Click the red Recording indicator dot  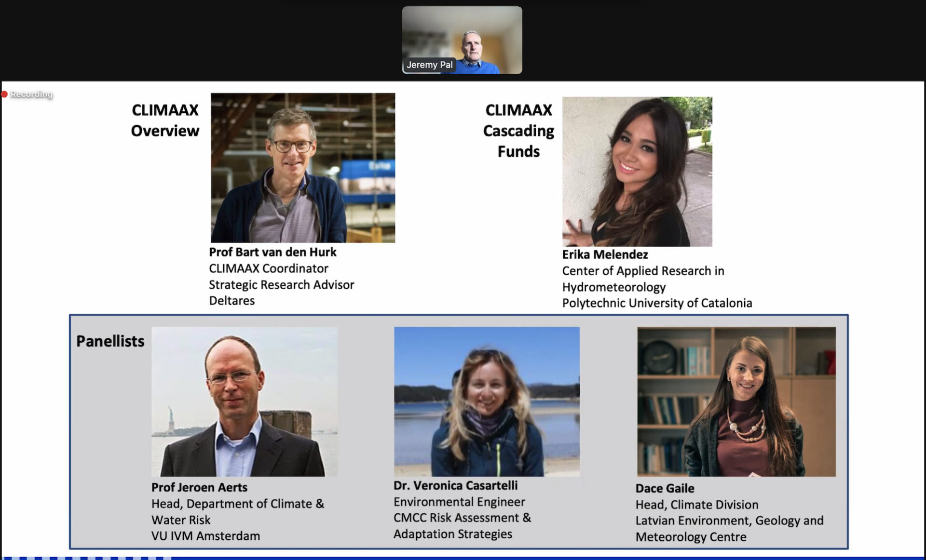(4, 94)
